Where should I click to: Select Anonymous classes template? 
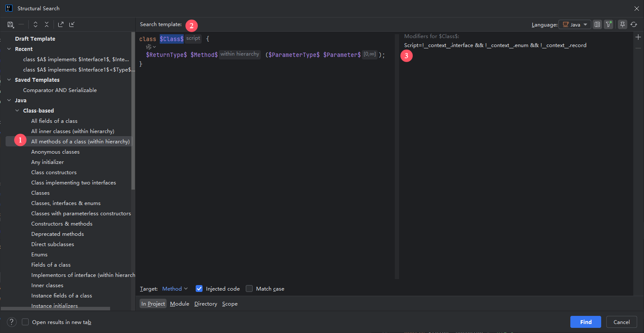click(x=55, y=152)
